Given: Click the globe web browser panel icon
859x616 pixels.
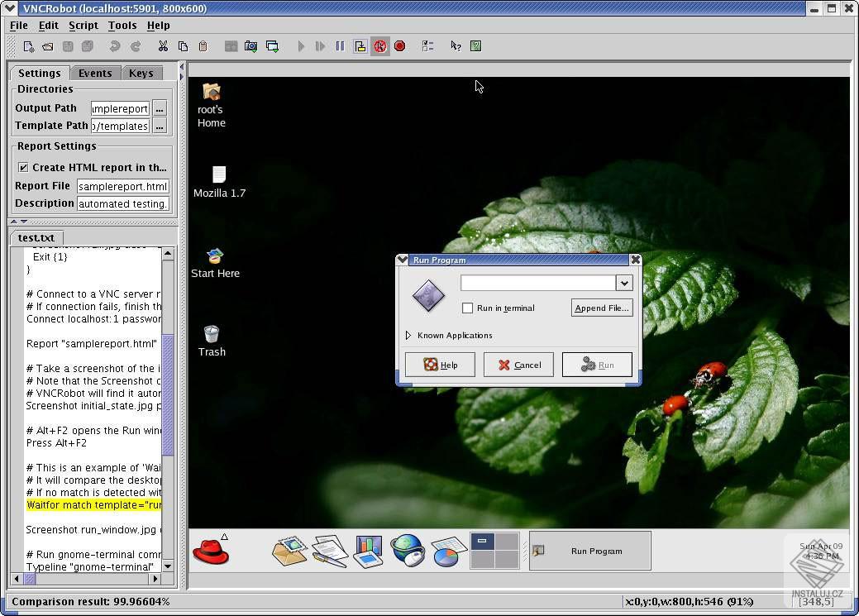Looking at the screenshot, I should (x=408, y=551).
